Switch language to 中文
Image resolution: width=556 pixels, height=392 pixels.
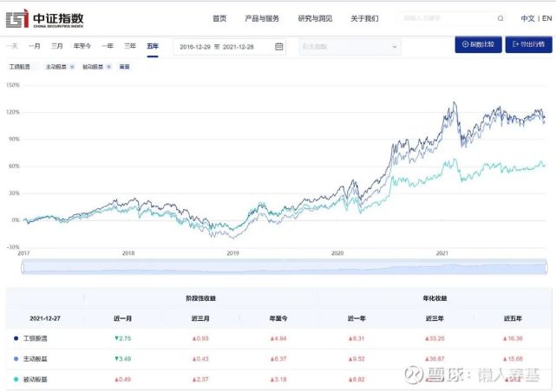tap(527, 18)
